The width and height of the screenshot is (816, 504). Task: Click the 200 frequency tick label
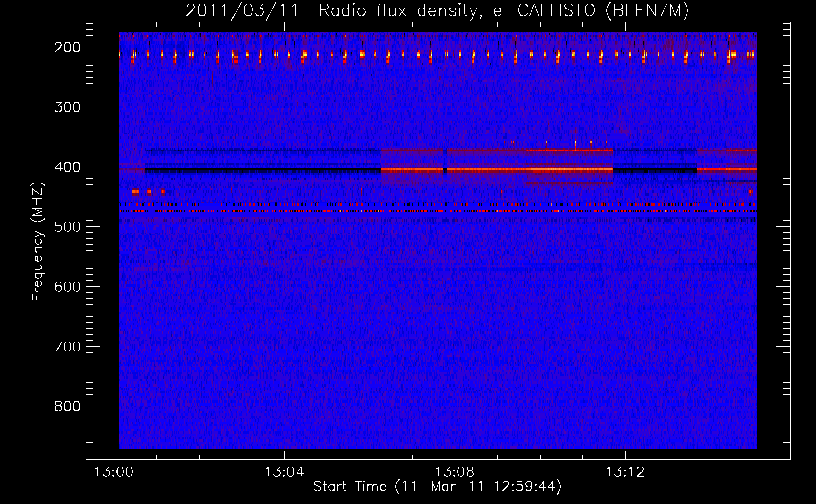click(68, 47)
